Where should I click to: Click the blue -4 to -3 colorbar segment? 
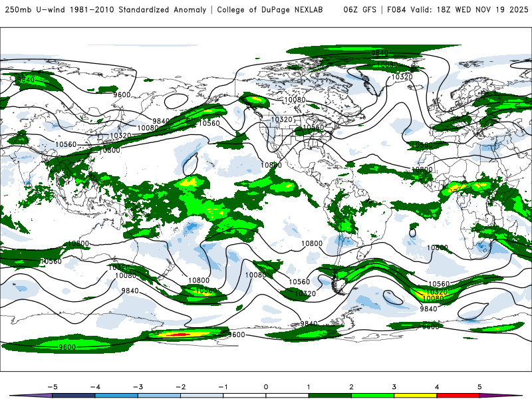[116, 396]
